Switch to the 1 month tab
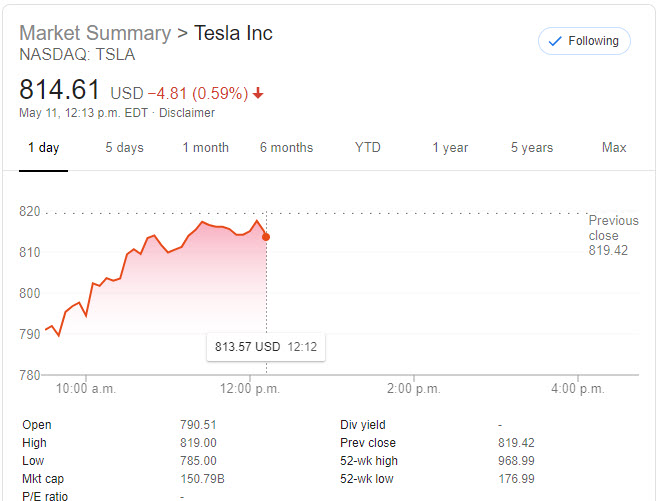This screenshot has height=501, width=658. coord(205,148)
